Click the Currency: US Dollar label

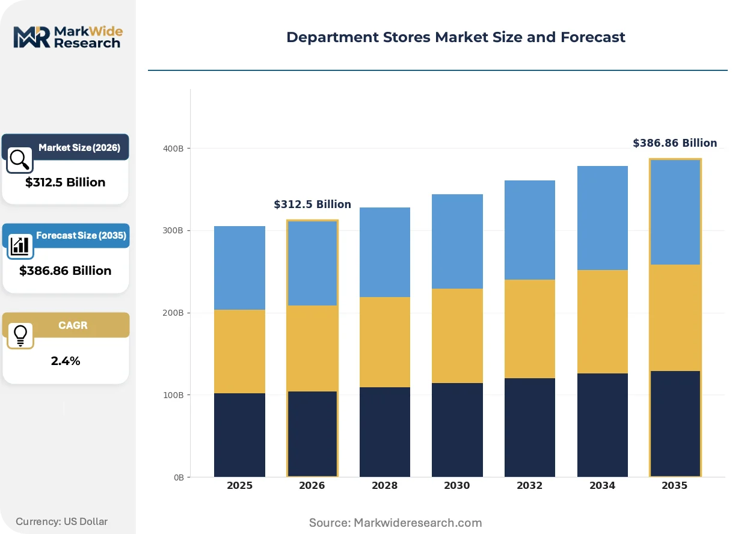62,521
